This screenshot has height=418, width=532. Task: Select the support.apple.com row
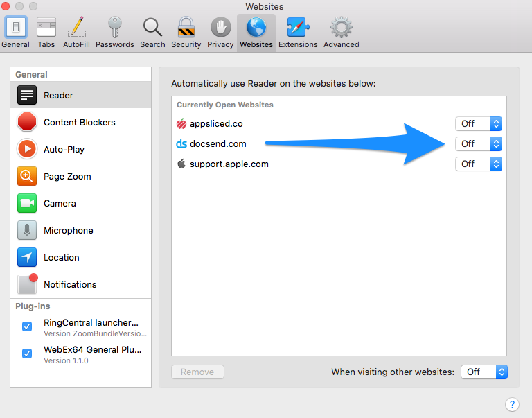point(339,164)
